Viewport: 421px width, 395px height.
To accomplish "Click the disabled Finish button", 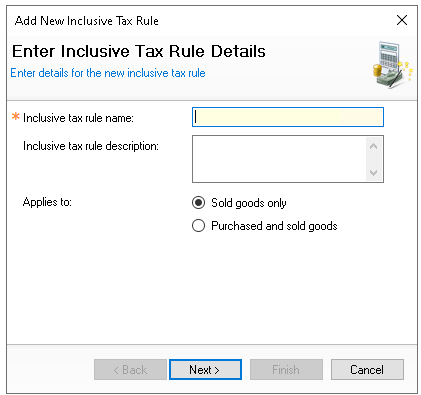I will point(286,369).
